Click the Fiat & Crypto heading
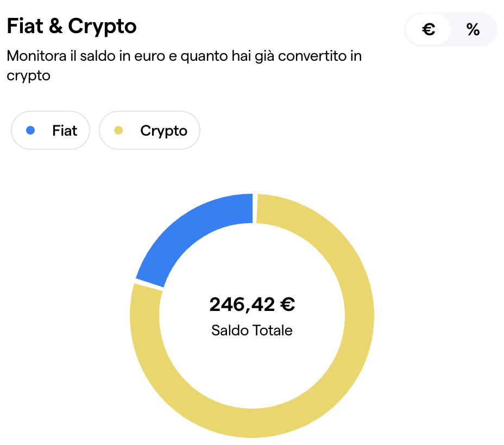 click(x=72, y=26)
